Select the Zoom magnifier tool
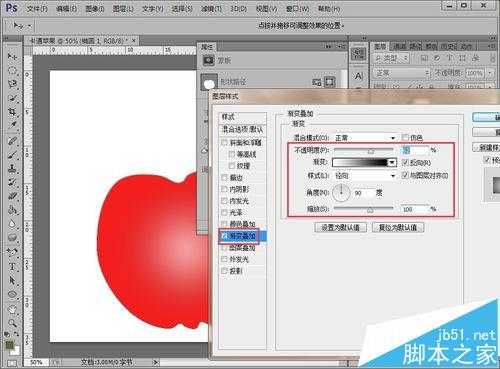 [12, 323]
